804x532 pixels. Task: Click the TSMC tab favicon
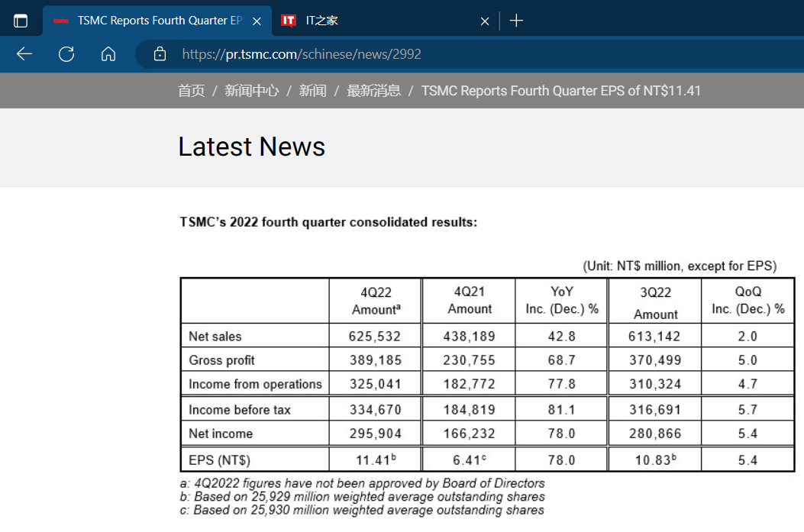tap(61, 21)
